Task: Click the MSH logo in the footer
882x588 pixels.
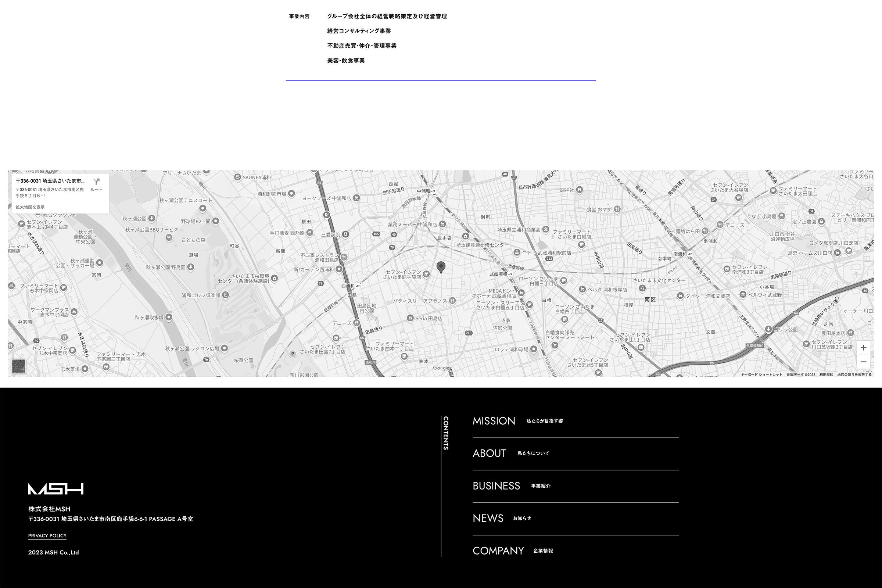Action: [x=56, y=489]
